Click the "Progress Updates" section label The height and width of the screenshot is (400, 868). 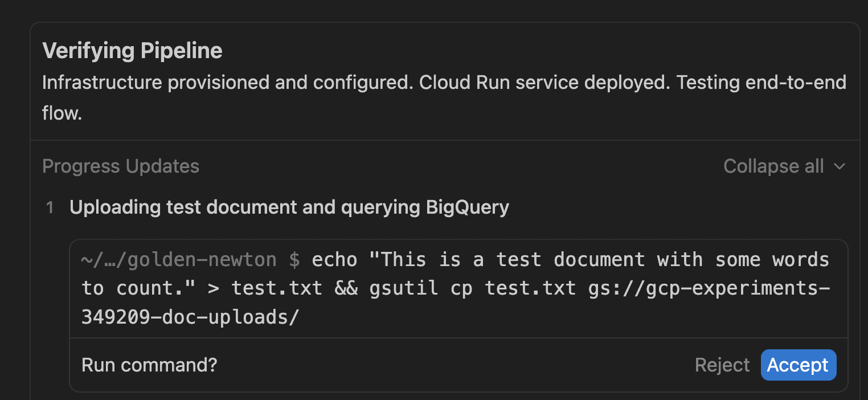coord(121,166)
